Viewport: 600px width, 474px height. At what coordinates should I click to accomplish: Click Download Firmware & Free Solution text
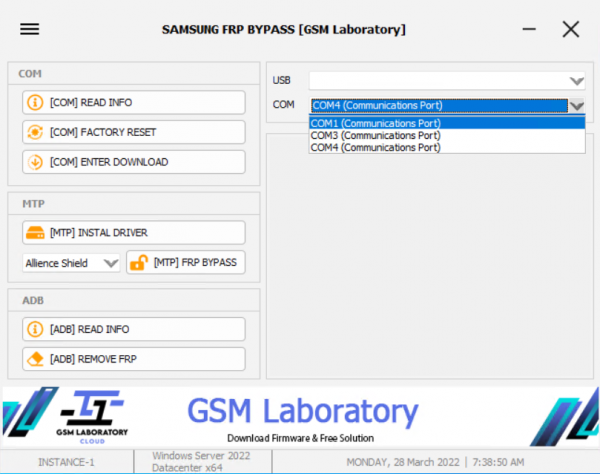pyautogui.click(x=300, y=438)
